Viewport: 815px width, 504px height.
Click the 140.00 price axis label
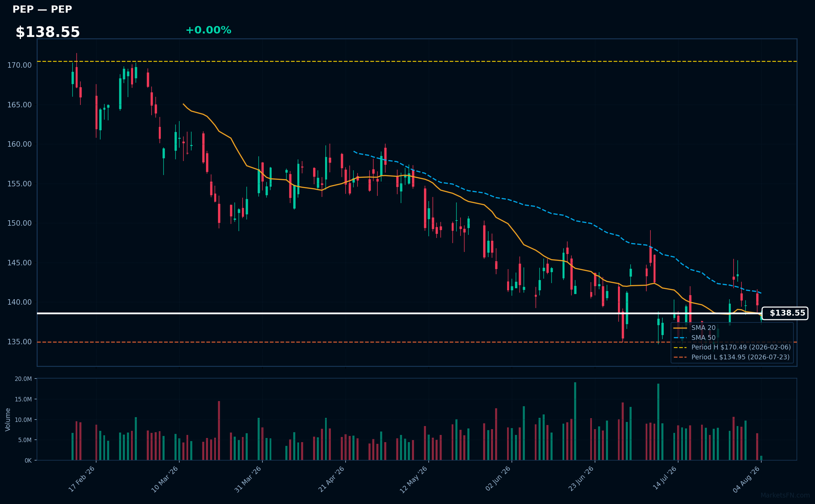(20, 302)
